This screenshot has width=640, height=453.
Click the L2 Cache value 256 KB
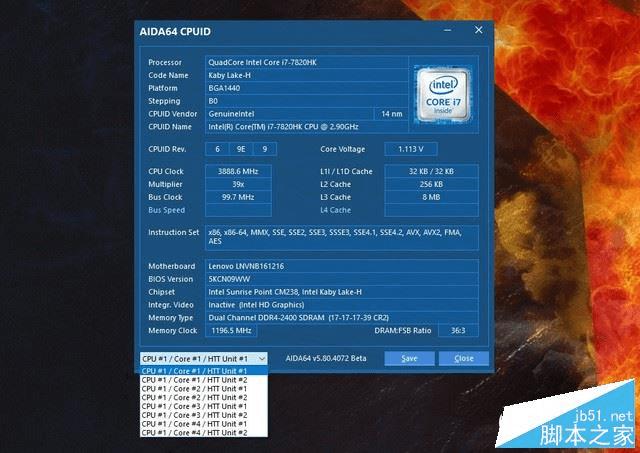pos(431,184)
